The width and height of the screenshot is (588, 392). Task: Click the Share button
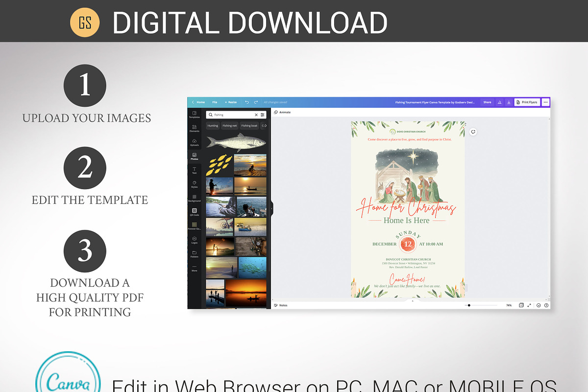[487, 102]
